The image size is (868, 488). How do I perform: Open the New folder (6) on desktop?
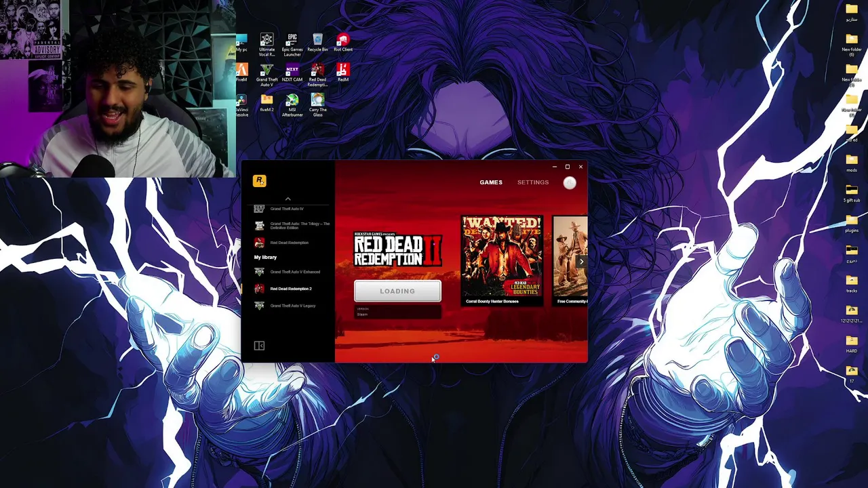852,45
